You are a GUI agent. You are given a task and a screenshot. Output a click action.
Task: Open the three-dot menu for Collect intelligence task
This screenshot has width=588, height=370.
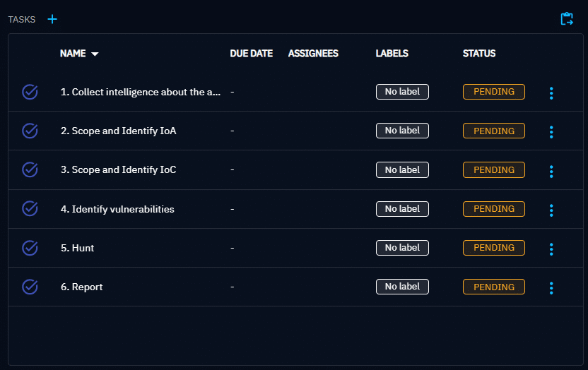(551, 92)
